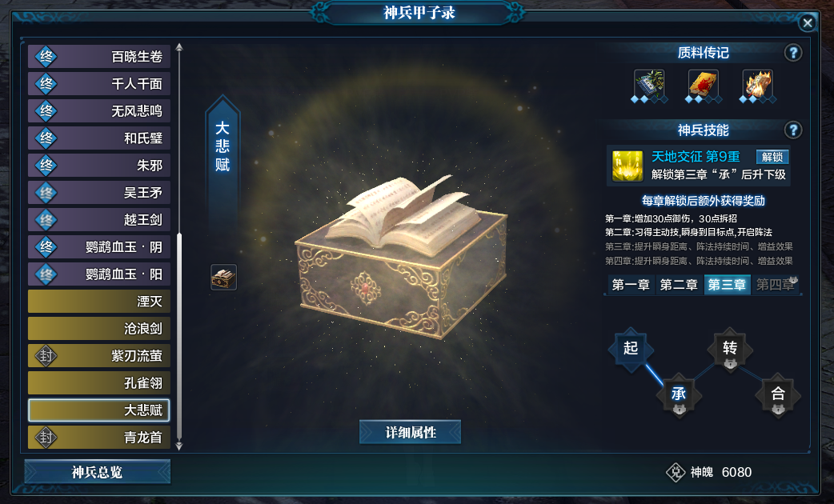Screen dimensions: 834x504
Task: Click the 天地交征 yellow skill icon
Action: click(627, 166)
